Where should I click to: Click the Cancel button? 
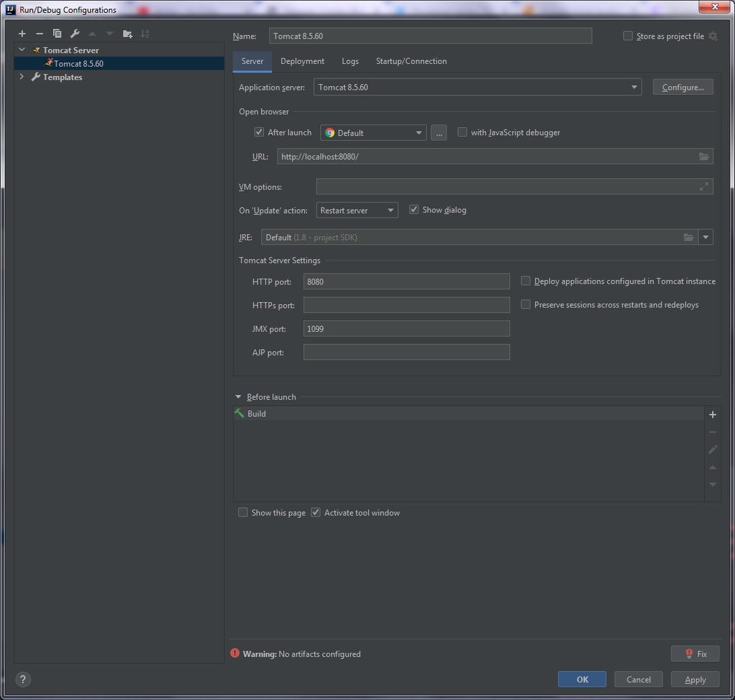[x=639, y=679]
